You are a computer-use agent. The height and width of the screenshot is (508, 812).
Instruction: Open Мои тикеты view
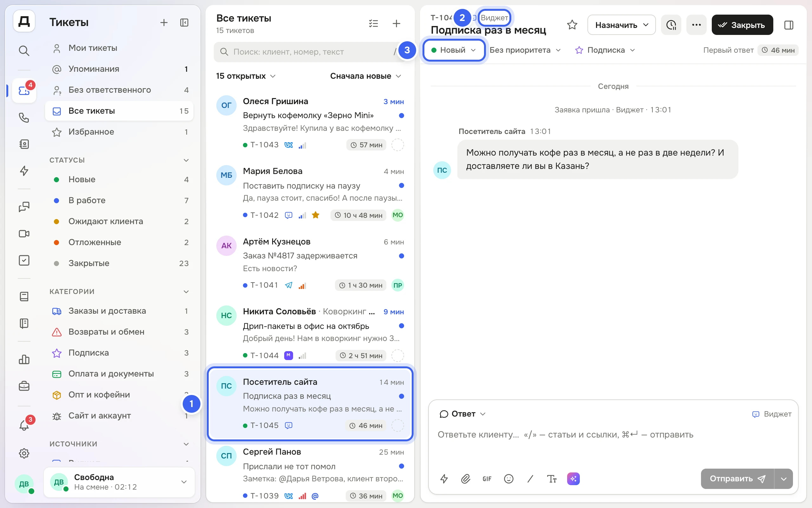(119, 48)
